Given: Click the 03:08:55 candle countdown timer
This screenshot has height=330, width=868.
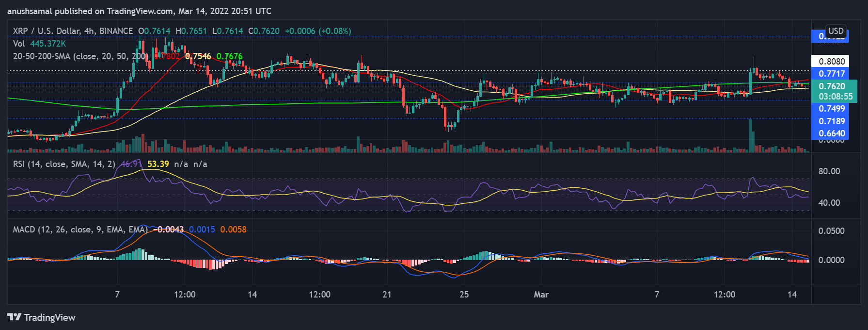Looking at the screenshot, I should click(836, 97).
